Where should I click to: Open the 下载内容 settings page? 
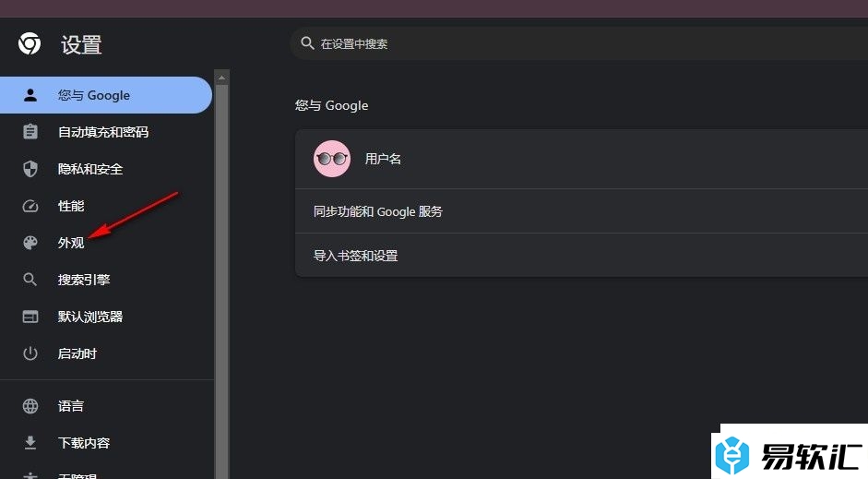point(106,442)
